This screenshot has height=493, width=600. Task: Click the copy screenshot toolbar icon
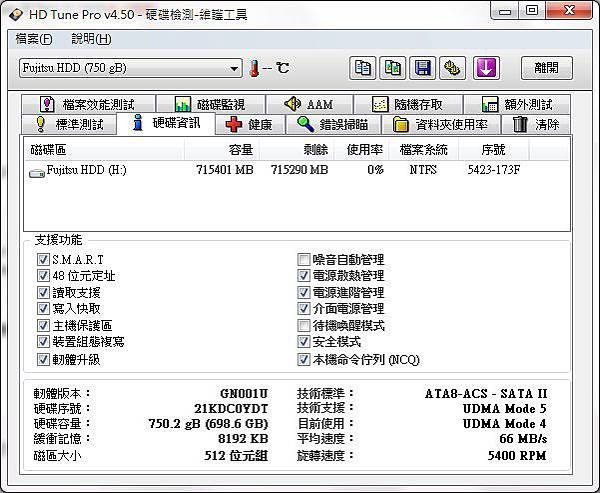tap(393, 68)
